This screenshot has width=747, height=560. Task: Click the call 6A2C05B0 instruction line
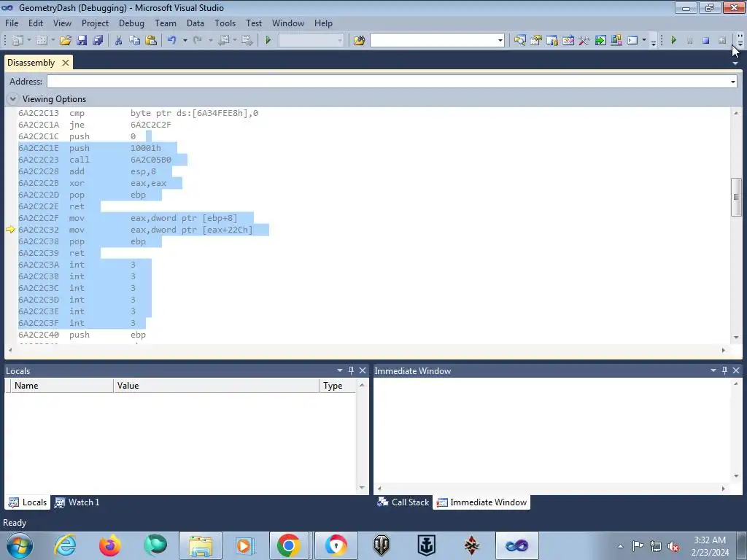point(95,160)
